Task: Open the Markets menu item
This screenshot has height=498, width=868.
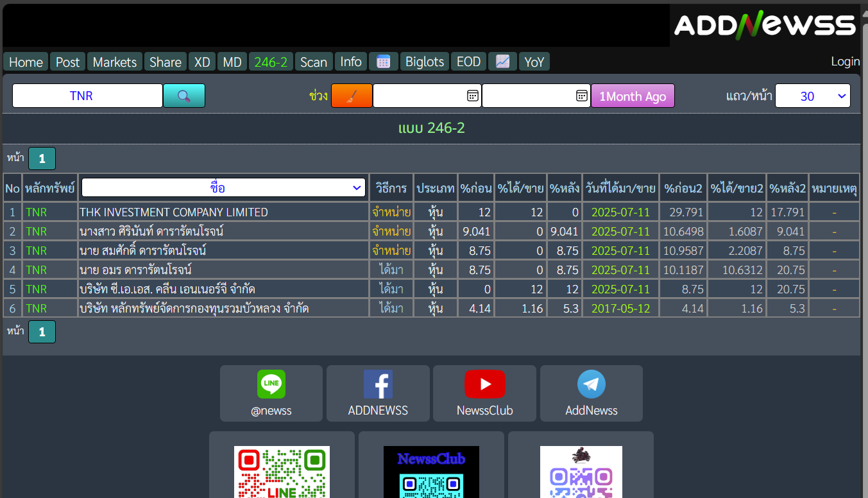Action: point(115,62)
